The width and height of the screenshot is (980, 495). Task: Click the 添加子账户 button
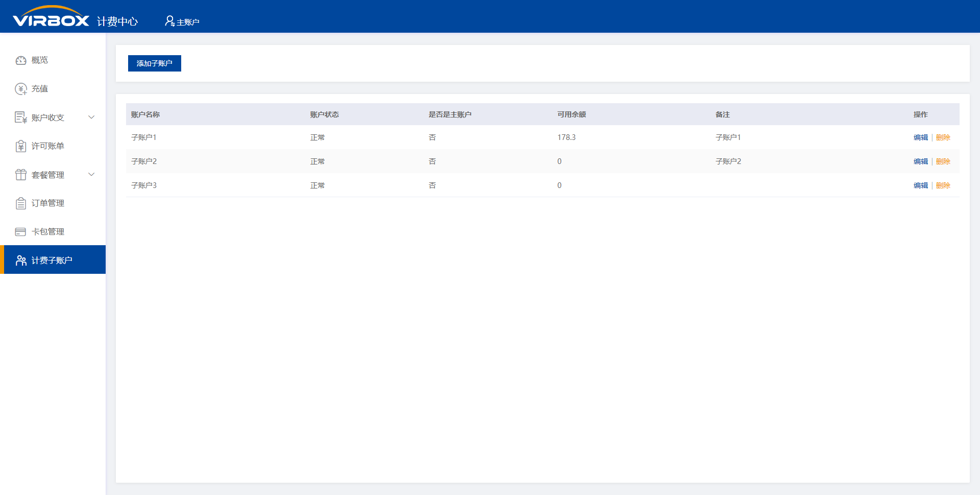(155, 63)
